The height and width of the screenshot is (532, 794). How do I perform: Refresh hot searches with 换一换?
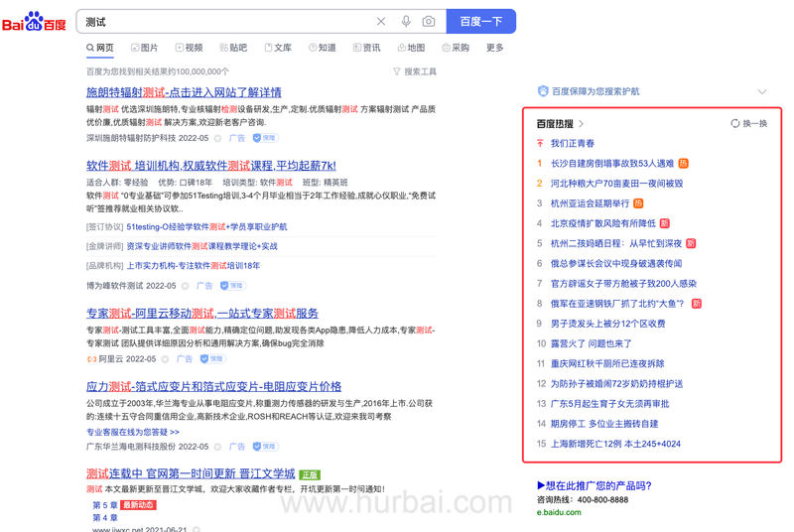click(x=749, y=123)
